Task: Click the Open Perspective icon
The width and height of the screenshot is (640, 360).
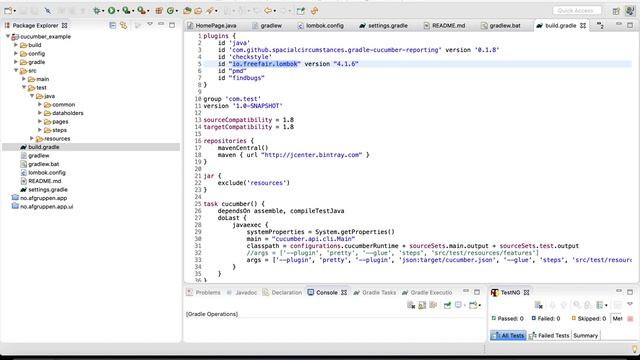Action: [616, 11]
